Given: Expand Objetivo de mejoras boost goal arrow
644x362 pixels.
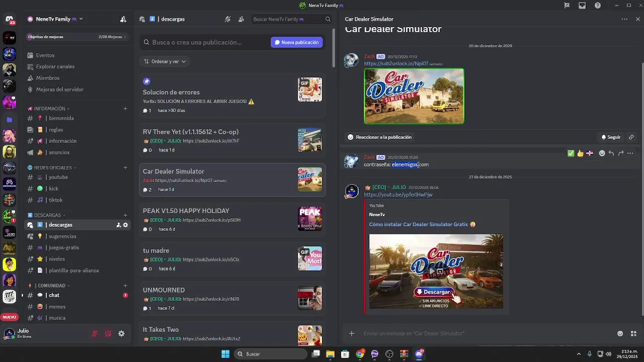Looking at the screenshot, I should click(125, 37).
